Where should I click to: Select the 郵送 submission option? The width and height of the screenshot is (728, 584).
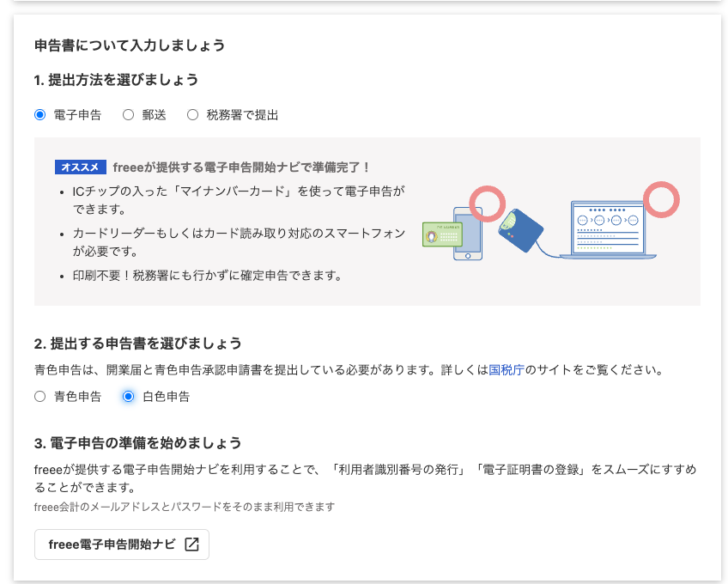pyautogui.click(x=128, y=115)
